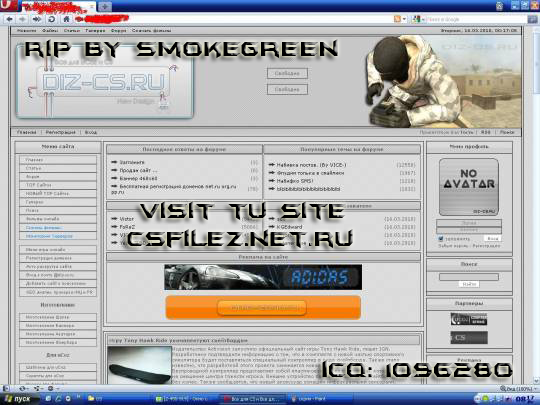Click the Adidas car advertisement banner
Image resolution: width=540 pixels, height=405 pixels.
point(263,277)
